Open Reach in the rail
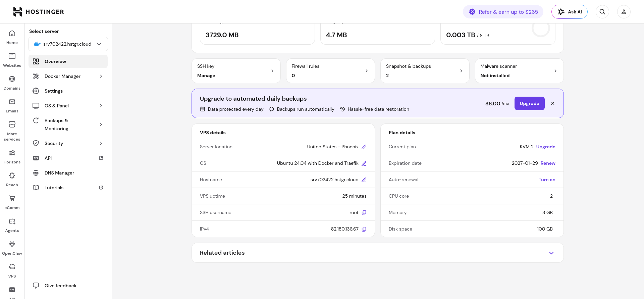This screenshot has height=299, width=644. click(12, 180)
